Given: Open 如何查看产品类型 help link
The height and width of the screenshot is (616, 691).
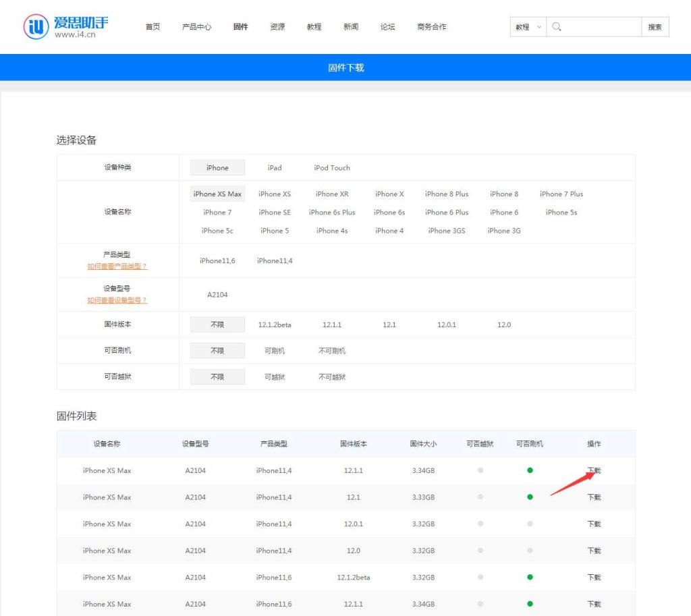Looking at the screenshot, I should 117,267.
